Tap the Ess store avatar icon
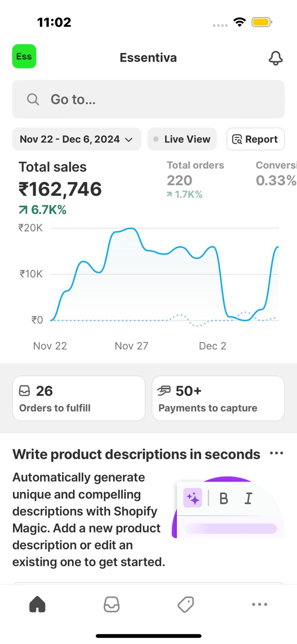This screenshot has height=644, width=297. pyautogui.click(x=24, y=56)
